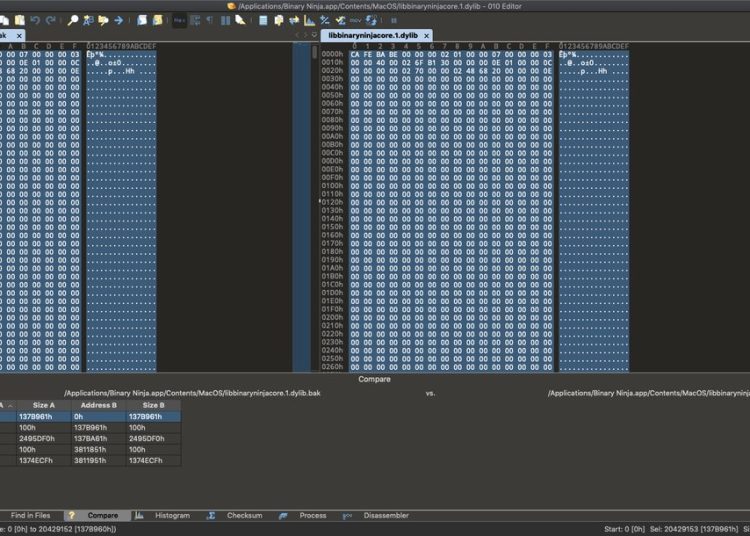
Task: Switch to the Find in Files tab
Action: tap(30, 515)
